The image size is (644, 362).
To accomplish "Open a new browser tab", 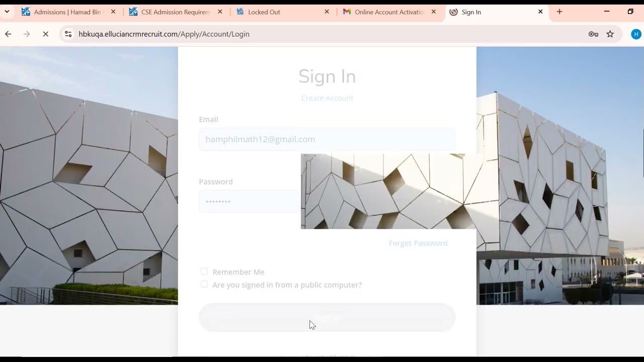I will pyautogui.click(x=559, y=12).
